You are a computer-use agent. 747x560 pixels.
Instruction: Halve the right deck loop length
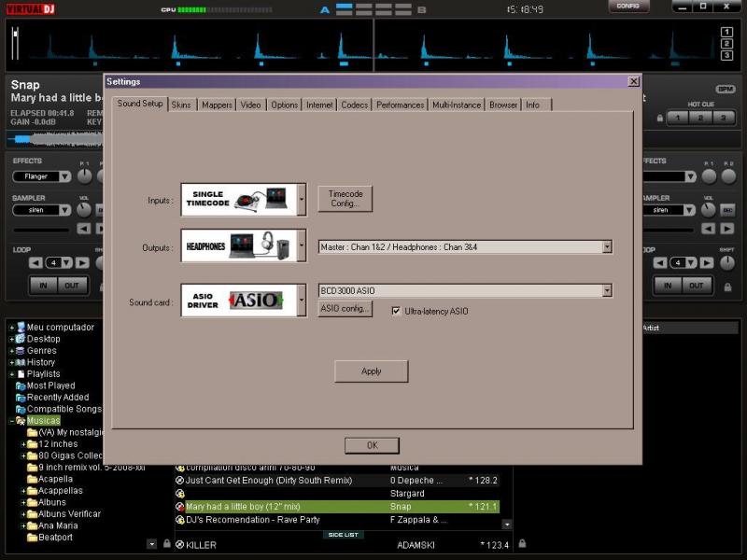[660, 262]
